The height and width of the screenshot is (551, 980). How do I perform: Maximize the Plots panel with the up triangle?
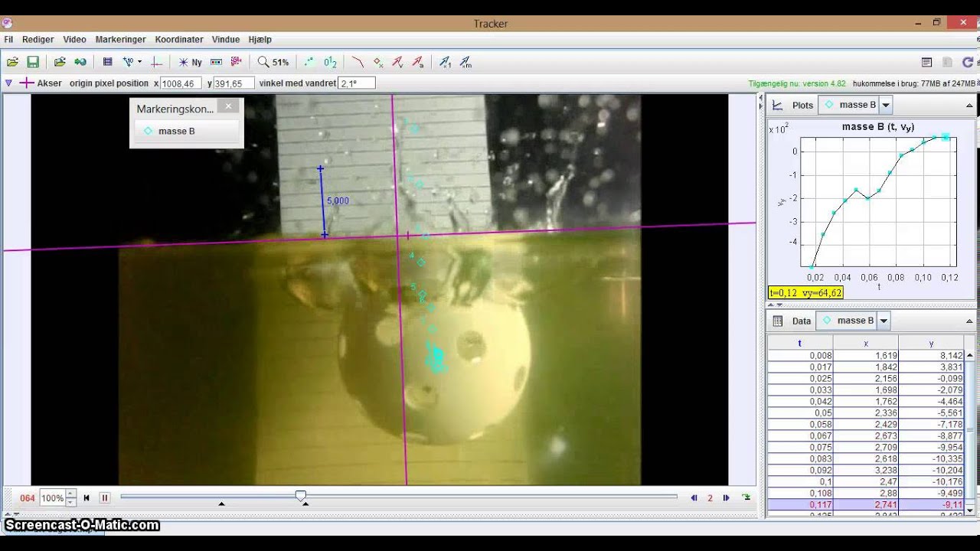tap(969, 106)
